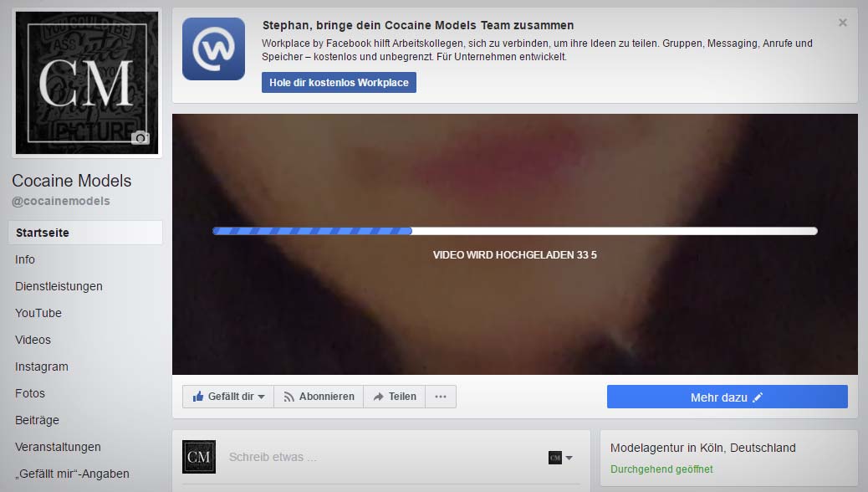Image resolution: width=868 pixels, height=492 pixels.
Task: Click Hole dir kostenlos Workplace button
Action: point(339,83)
